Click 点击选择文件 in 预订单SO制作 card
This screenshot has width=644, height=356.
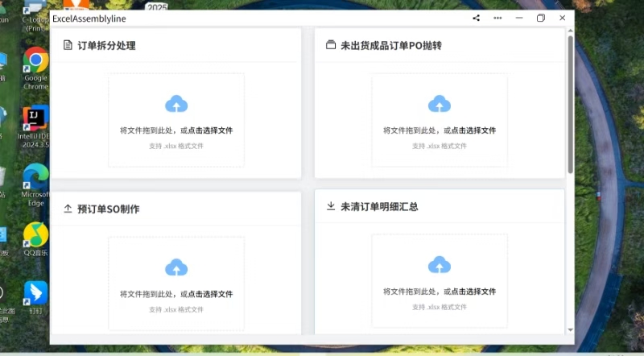[210, 294]
